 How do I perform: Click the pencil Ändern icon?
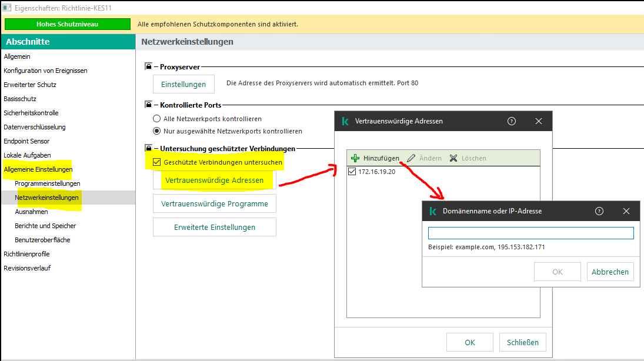(411, 158)
